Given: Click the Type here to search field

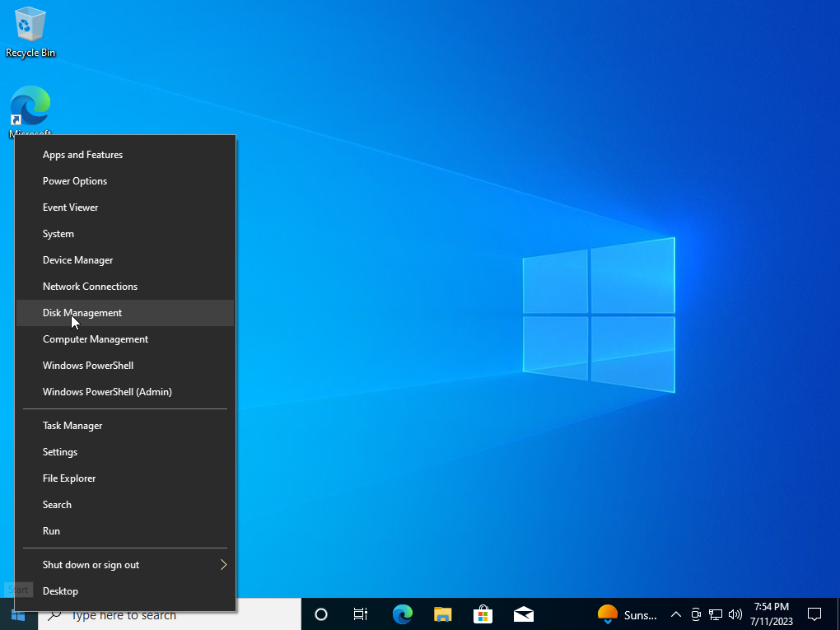Looking at the screenshot, I should pyautogui.click(x=148, y=614).
